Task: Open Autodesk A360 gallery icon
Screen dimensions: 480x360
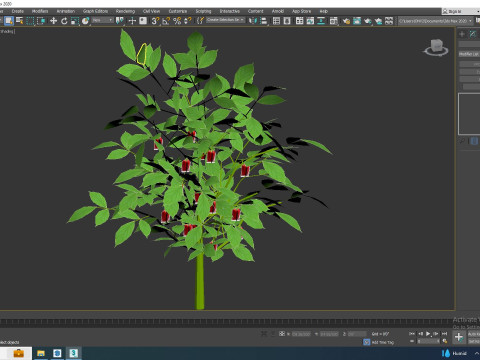Action: [x=389, y=21]
